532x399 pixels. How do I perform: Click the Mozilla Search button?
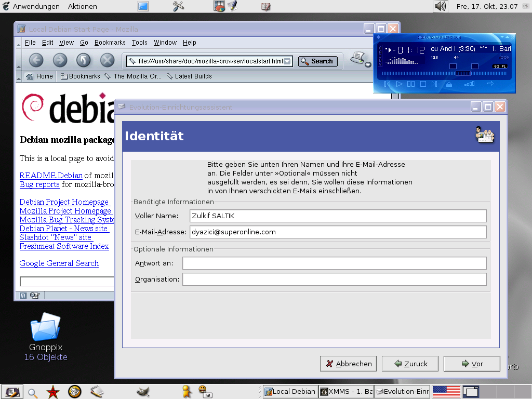(x=317, y=61)
